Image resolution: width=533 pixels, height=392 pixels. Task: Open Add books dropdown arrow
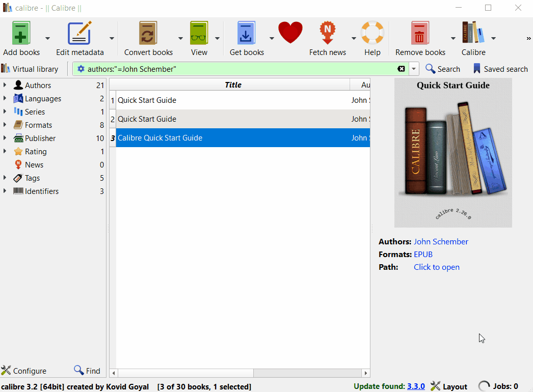(x=47, y=38)
